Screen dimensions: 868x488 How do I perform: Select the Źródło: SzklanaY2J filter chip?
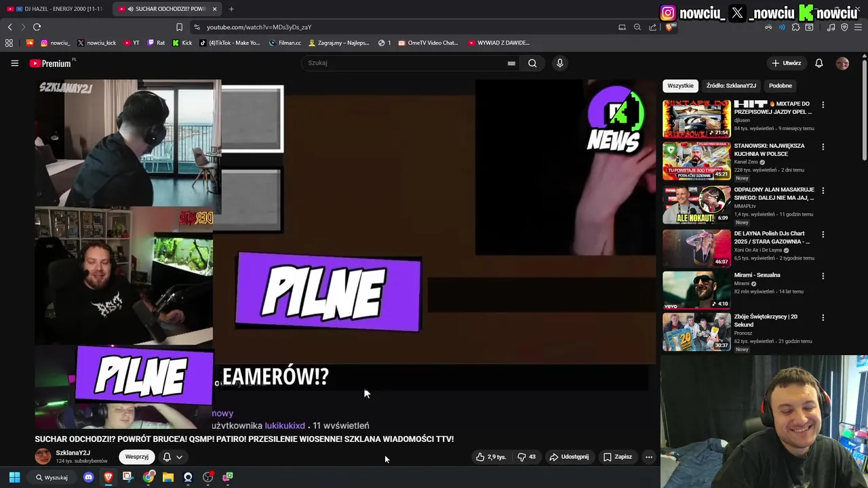pyautogui.click(x=731, y=86)
